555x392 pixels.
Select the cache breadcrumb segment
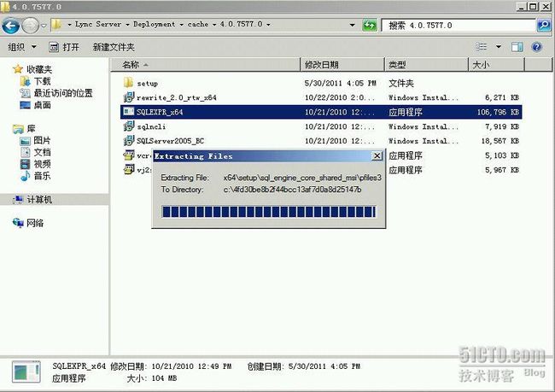(198, 24)
